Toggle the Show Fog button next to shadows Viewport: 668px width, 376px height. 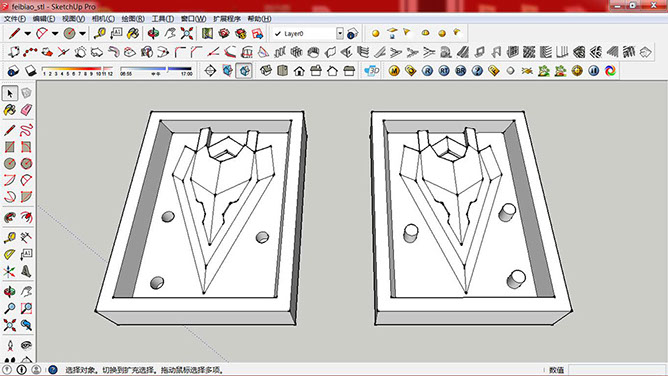(x=30, y=71)
